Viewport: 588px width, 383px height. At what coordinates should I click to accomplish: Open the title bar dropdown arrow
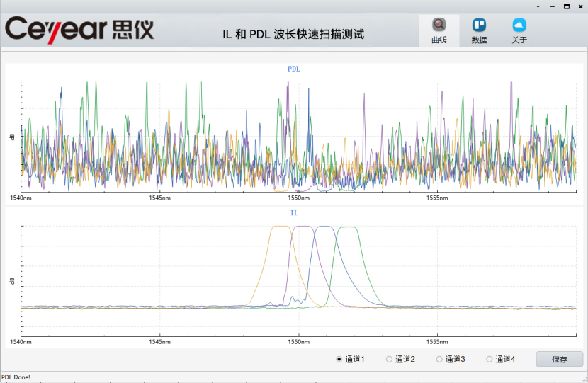(x=538, y=6)
